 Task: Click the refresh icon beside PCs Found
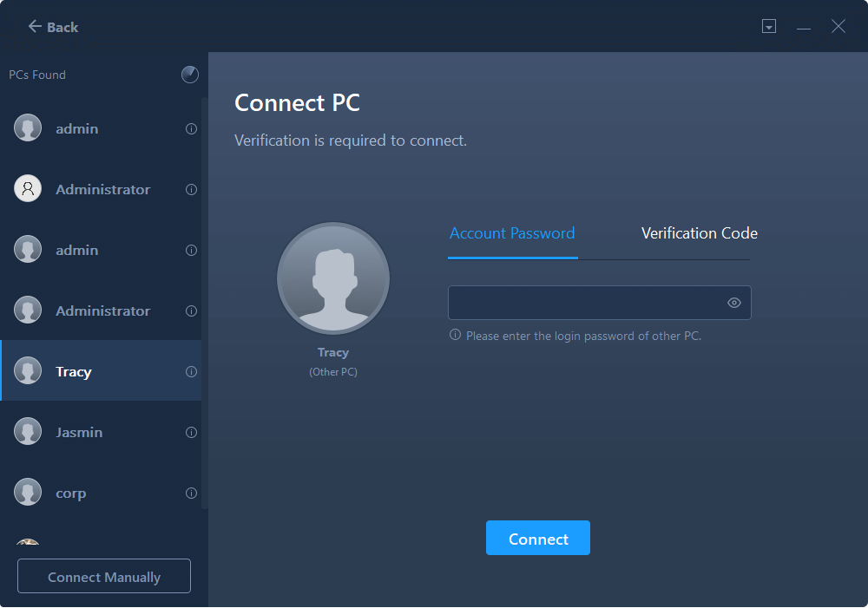(190, 75)
